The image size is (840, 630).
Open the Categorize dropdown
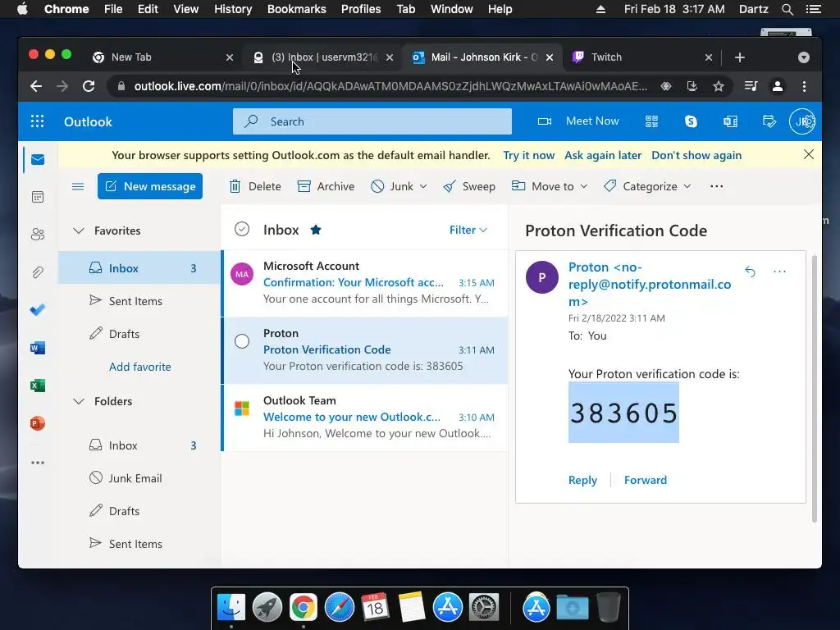(647, 186)
